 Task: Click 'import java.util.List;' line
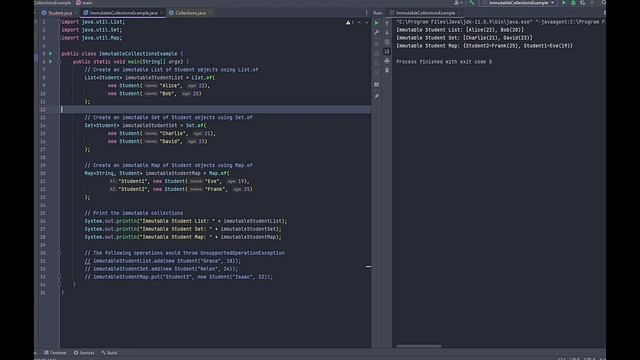[93, 22]
